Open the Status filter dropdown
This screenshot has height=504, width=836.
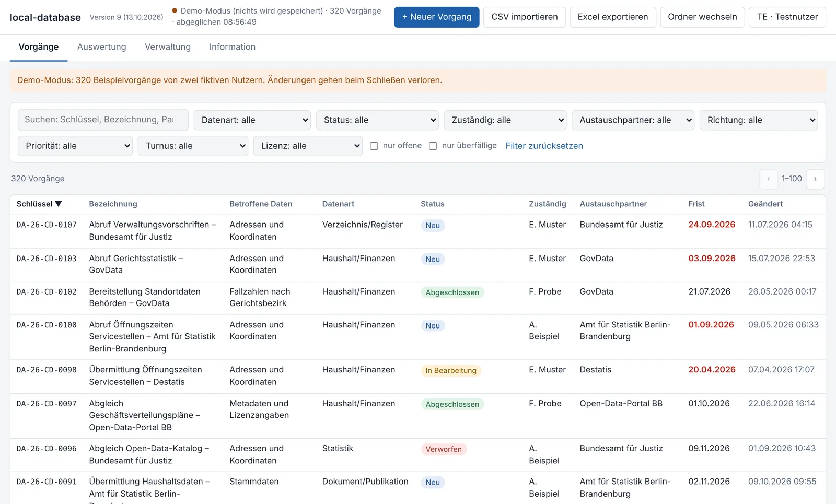click(377, 120)
